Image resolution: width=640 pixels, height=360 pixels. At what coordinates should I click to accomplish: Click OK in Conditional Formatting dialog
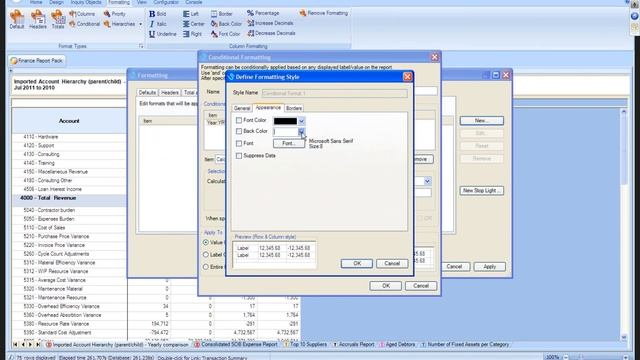[386, 286]
